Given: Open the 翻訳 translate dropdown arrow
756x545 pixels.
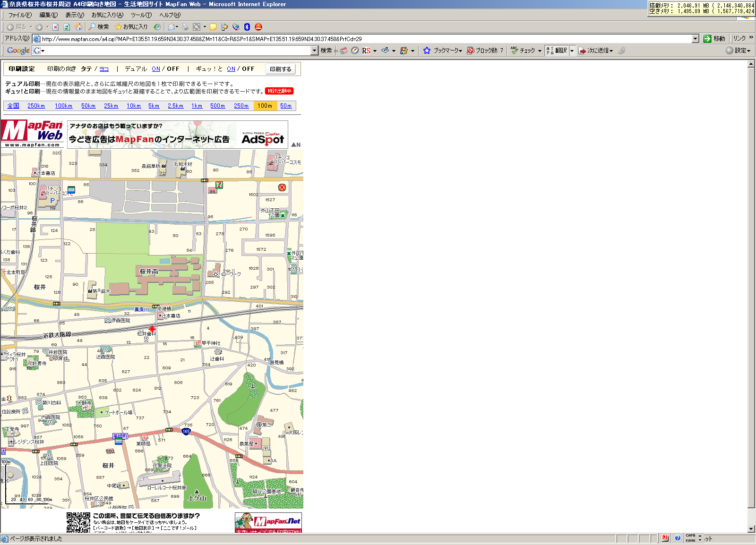Looking at the screenshot, I should tap(572, 51).
